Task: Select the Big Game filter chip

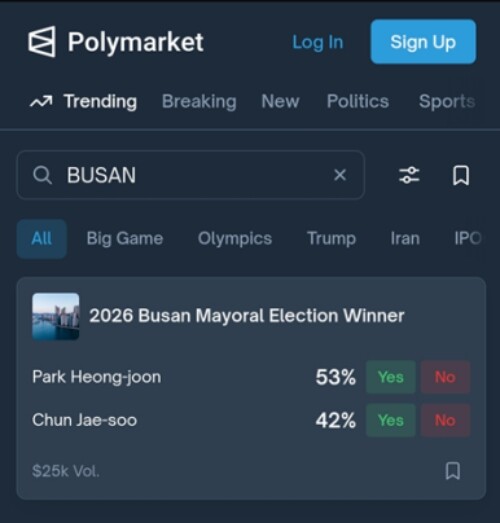Action: coord(125,239)
